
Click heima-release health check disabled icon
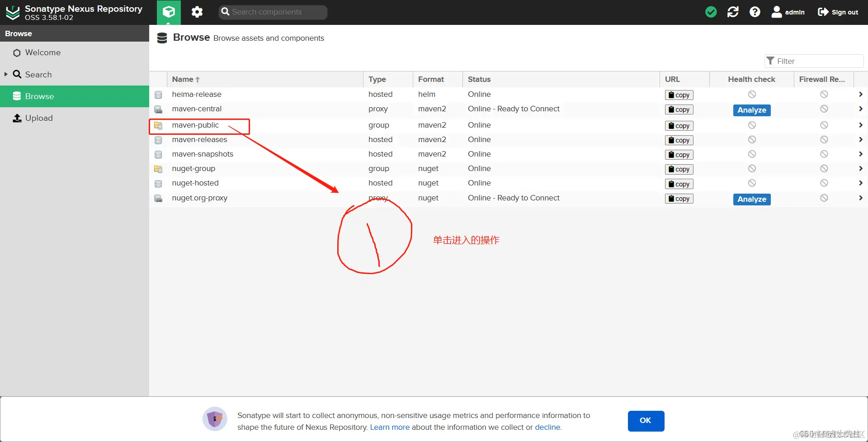[x=752, y=94]
